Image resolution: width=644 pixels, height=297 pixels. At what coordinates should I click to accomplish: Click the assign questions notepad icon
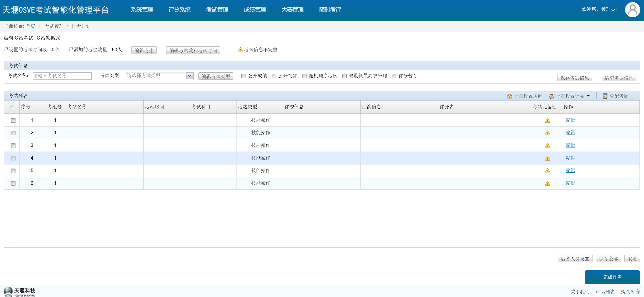coord(605,96)
